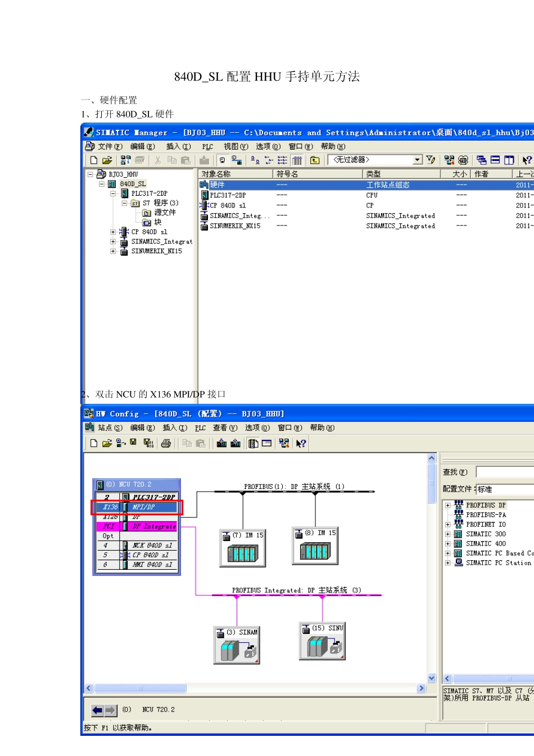Click station view vertical scrollbar down arrow
The image size is (534, 756).
(x=432, y=678)
